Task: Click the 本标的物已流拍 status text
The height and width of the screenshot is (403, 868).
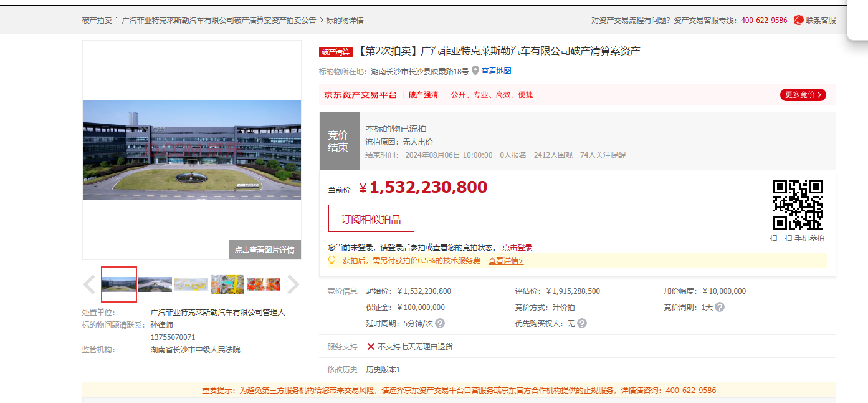Action: point(396,129)
